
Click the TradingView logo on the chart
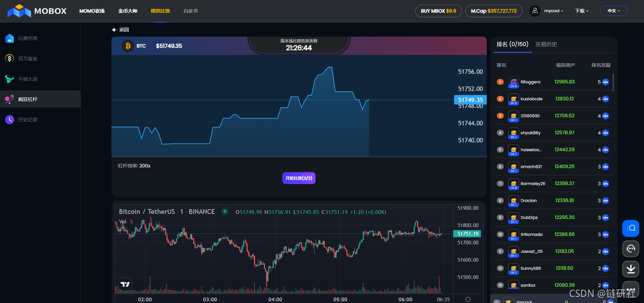(x=125, y=284)
